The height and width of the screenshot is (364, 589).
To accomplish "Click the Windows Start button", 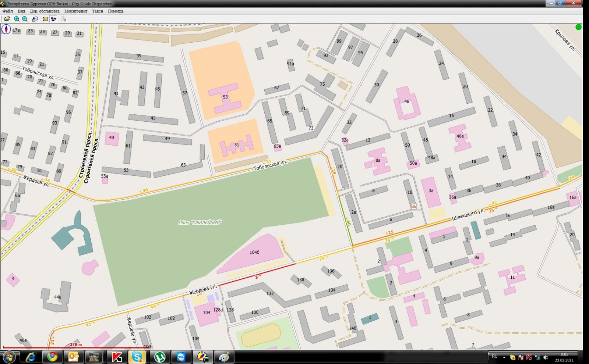I will pos(9,357).
